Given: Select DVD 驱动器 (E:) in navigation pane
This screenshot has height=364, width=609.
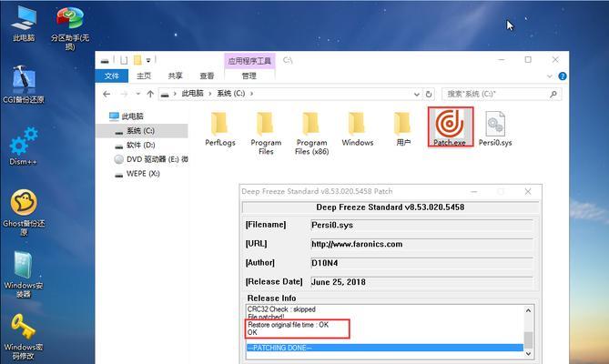Looking at the screenshot, I should tap(151, 159).
